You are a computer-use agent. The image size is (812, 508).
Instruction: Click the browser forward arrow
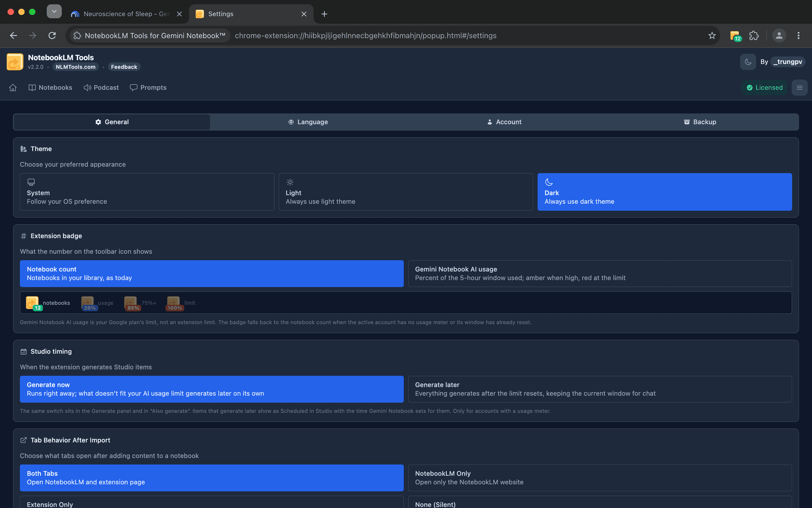33,36
